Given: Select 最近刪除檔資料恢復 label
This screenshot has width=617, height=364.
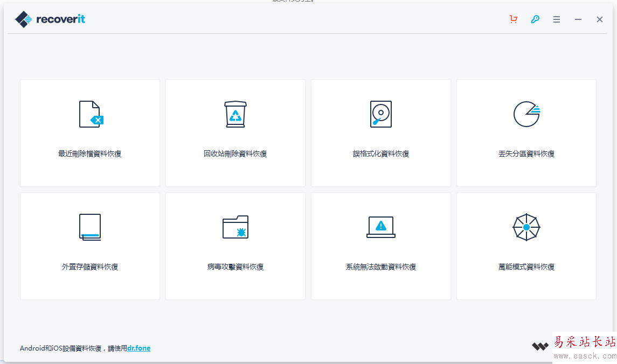Looking at the screenshot, I should tap(89, 153).
